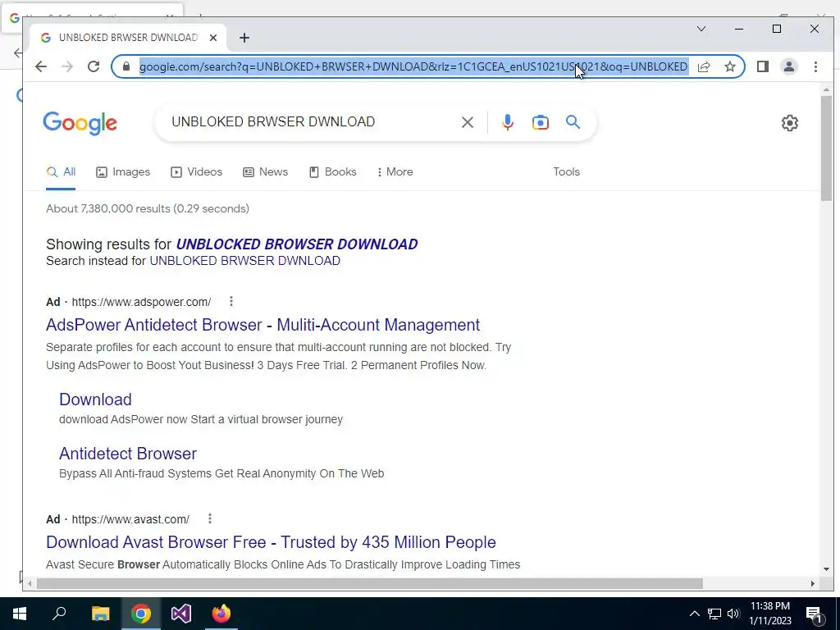
Task: Search instead for UNBLOKED BRWSER DWNLOAD
Action: point(244,261)
